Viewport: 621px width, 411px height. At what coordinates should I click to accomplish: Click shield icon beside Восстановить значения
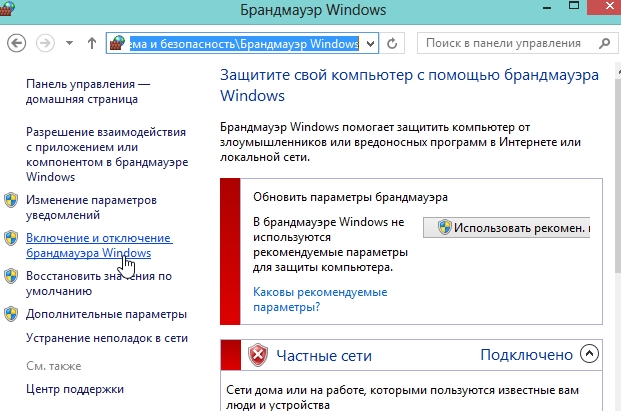11,276
